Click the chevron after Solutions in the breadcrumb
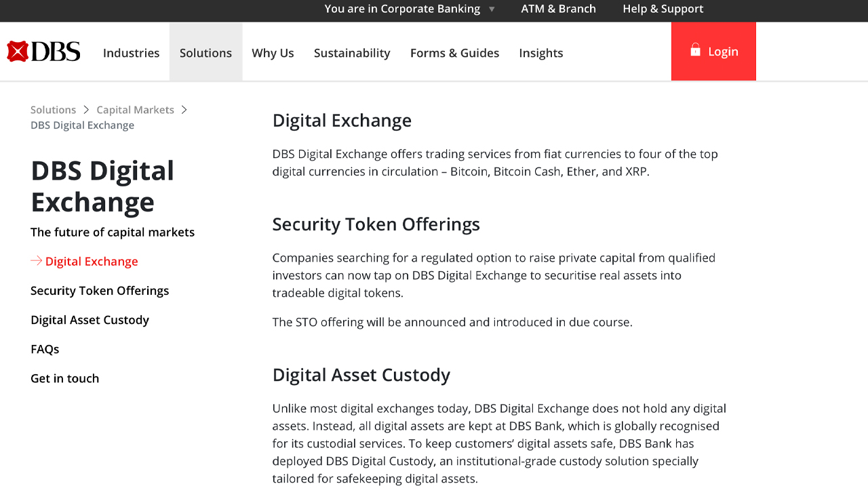Image resolution: width=868 pixels, height=488 pixels. coord(86,109)
